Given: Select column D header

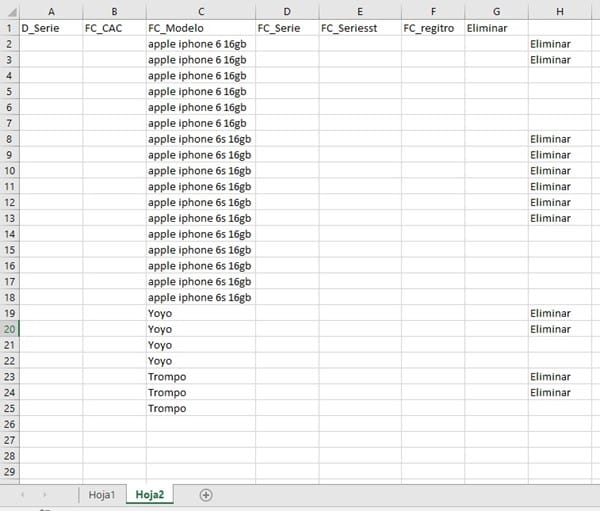Looking at the screenshot, I should click(x=287, y=12).
